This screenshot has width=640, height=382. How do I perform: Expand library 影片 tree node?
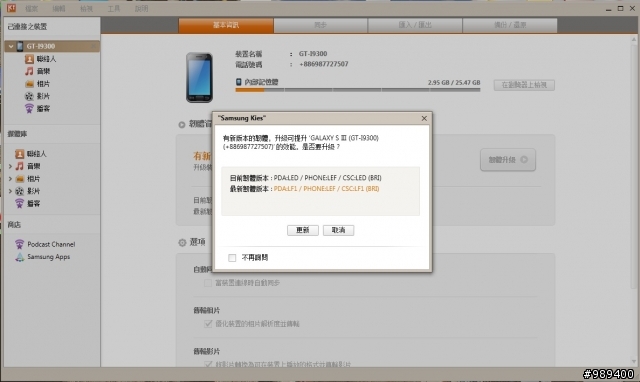point(10,191)
